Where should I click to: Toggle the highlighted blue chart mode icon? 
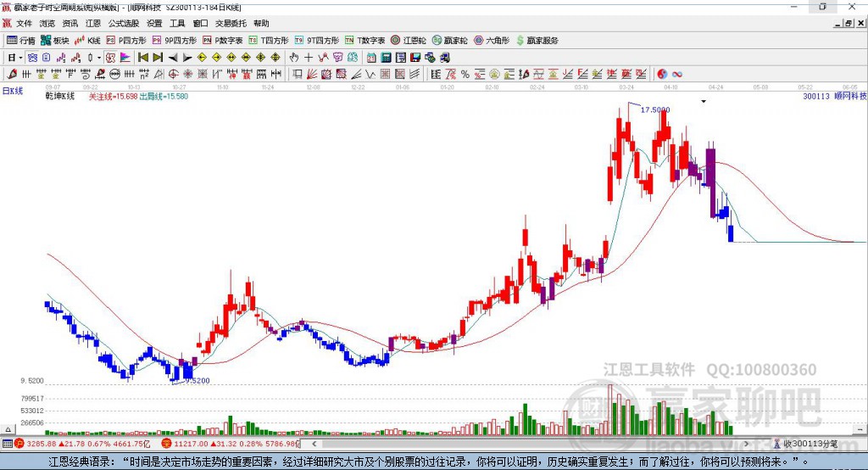(32, 58)
